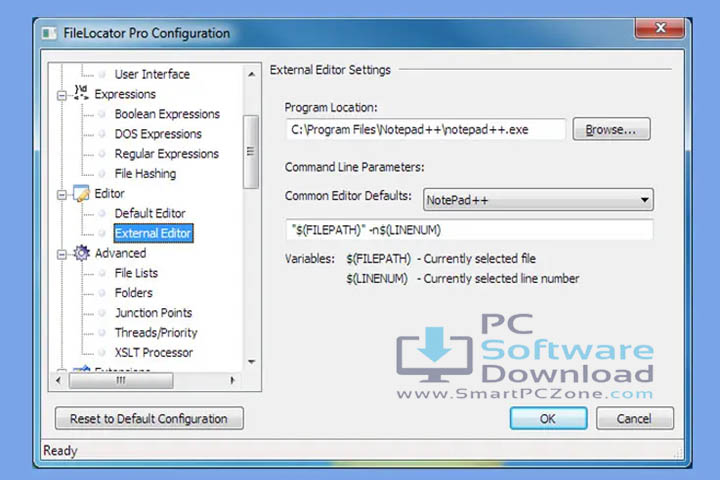Collapse the Editor tree node
720x480 pixels.
point(62,195)
